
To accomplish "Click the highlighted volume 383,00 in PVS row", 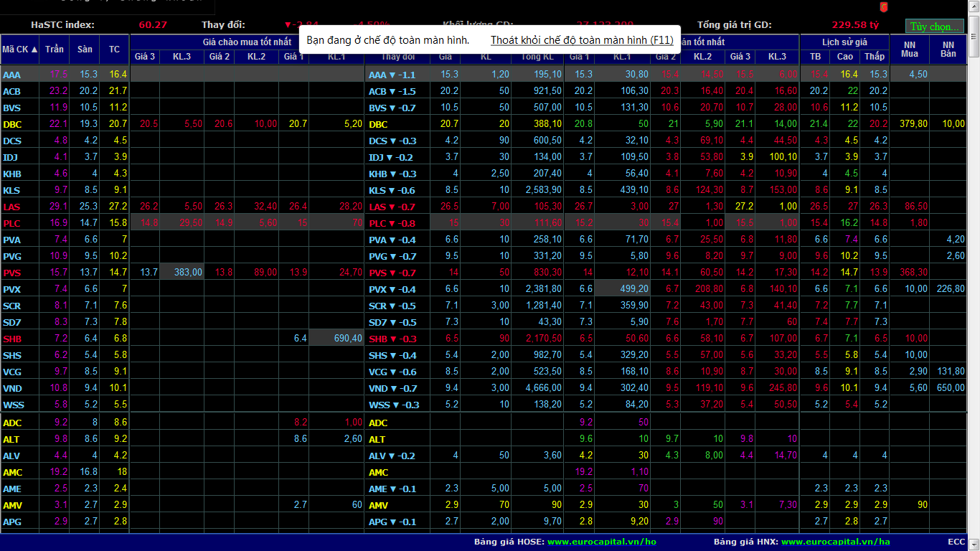I will 182,272.
